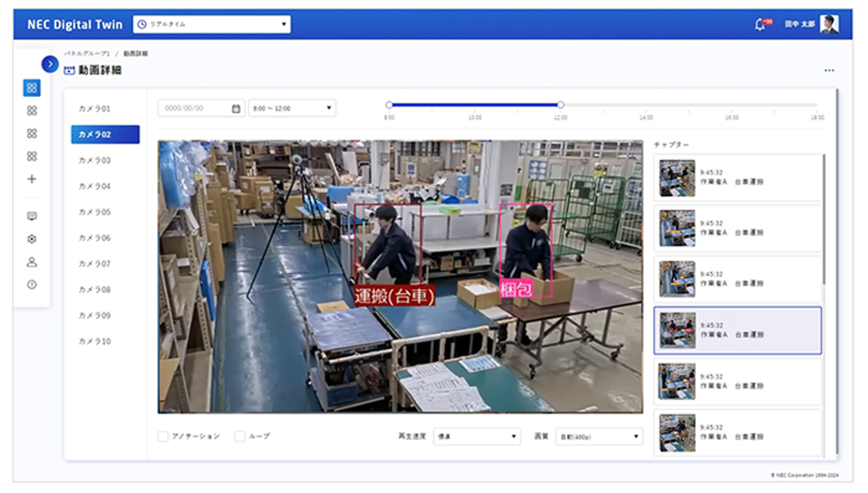
Task: Click the 10:00 timeline tick label
Action: point(475,117)
